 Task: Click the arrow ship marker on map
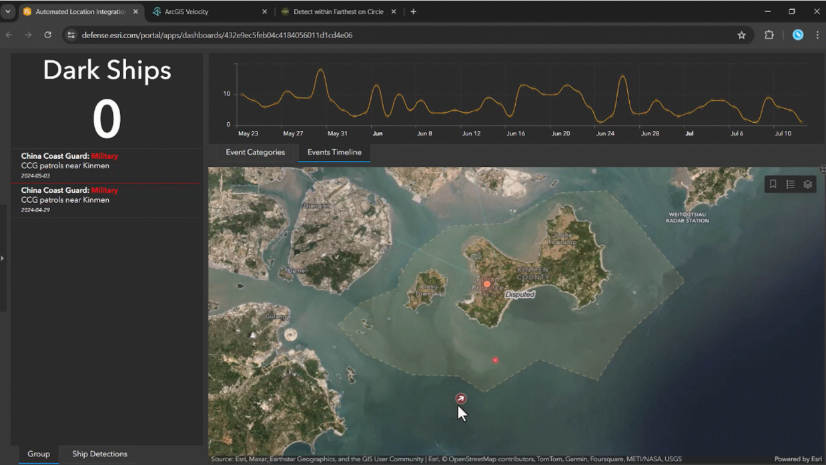pos(461,399)
